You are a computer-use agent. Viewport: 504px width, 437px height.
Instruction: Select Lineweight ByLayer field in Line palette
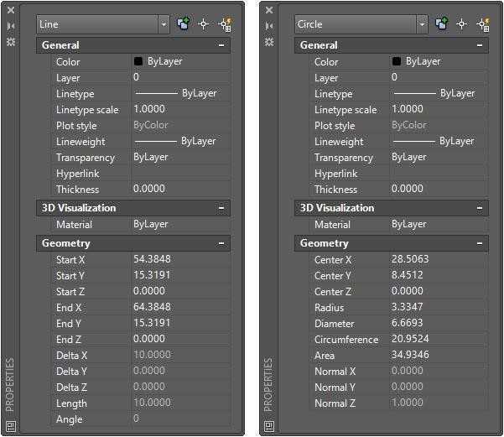180,141
